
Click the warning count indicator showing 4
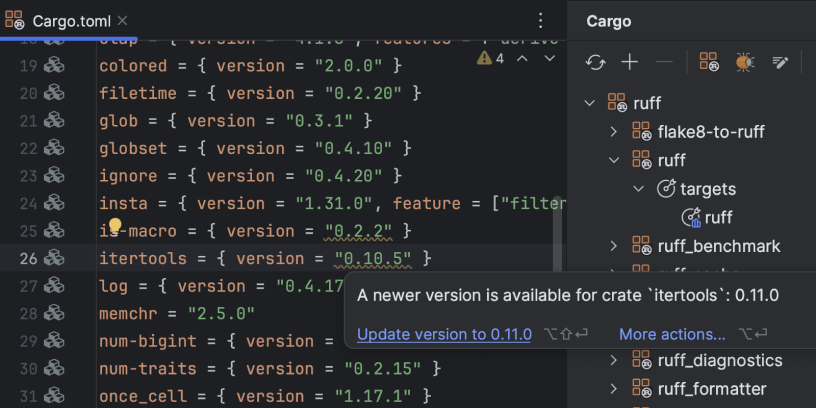(x=491, y=59)
